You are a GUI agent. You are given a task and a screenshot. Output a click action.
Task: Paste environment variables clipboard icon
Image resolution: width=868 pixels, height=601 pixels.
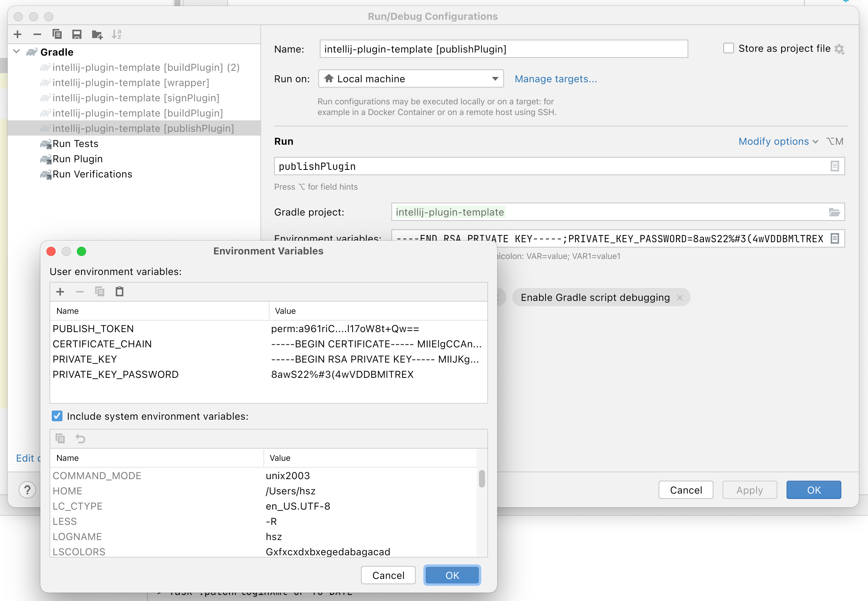[x=120, y=292]
